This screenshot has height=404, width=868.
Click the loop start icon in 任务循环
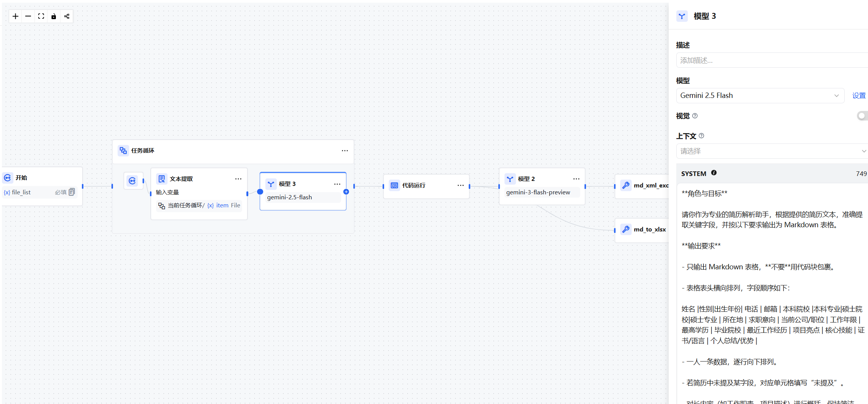click(132, 181)
